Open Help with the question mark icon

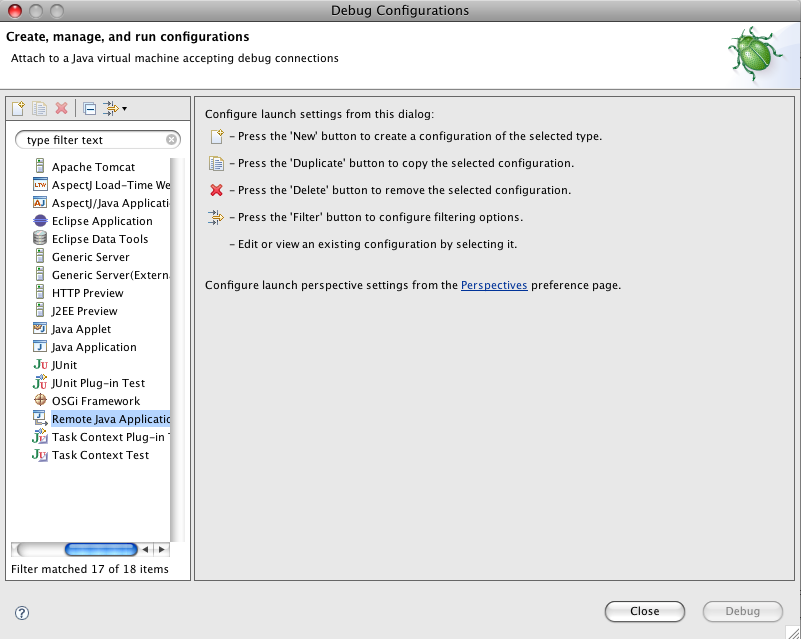(x=22, y=613)
